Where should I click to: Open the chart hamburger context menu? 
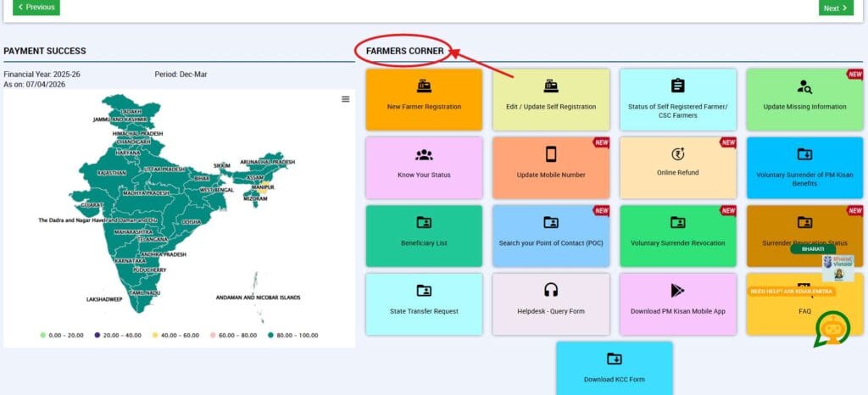click(x=346, y=99)
